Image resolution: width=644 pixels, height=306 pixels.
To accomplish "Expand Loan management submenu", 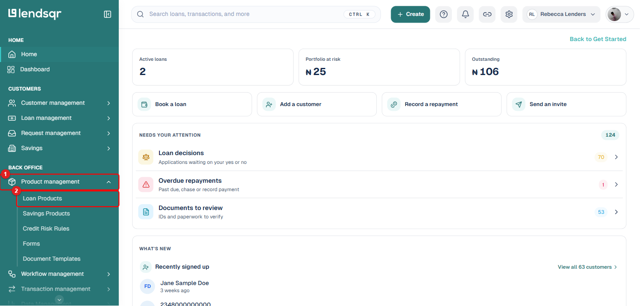I will [109, 118].
